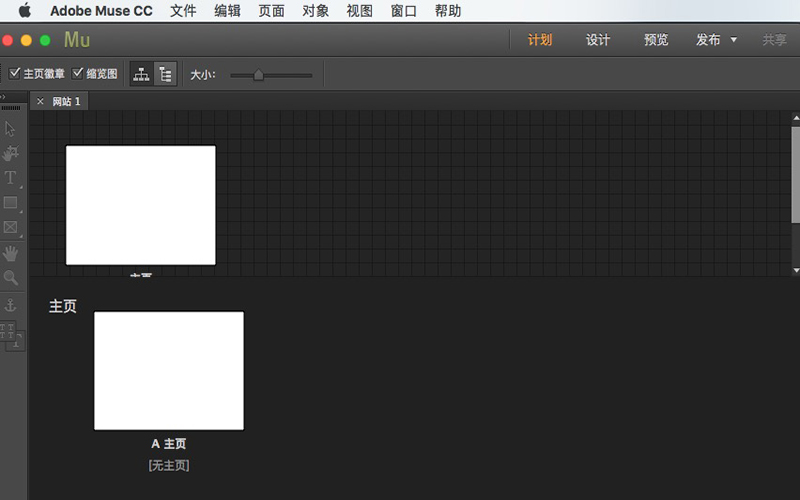The image size is (800, 500).
Task: Select the Text tool
Action: tap(10, 178)
